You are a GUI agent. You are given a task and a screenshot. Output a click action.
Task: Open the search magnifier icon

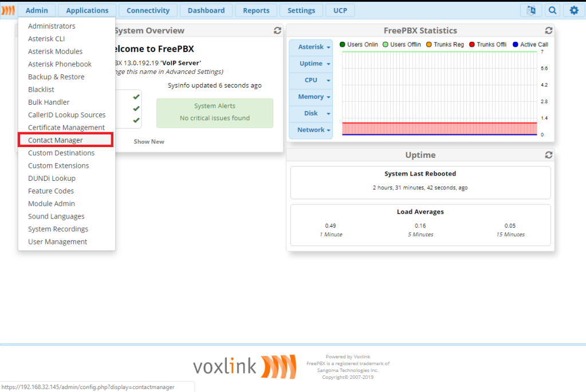(x=552, y=10)
